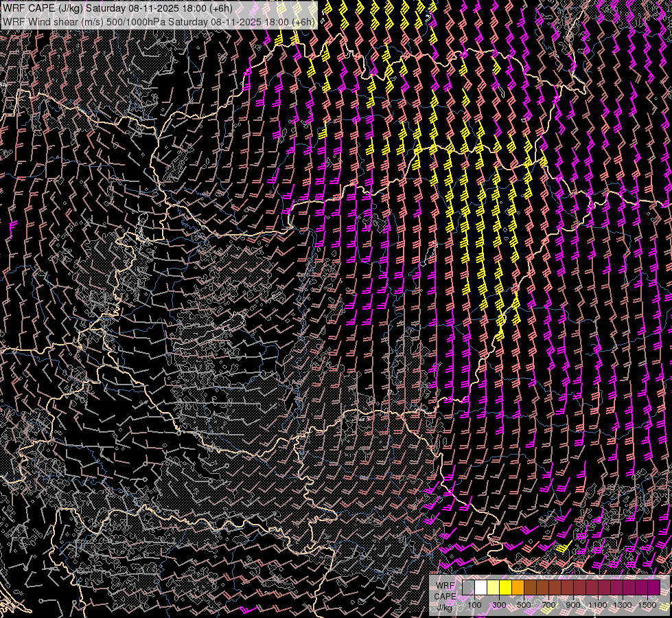Viewport: 672px width, 618px height.
Task: Select the 08-11-2025 date in the CAPE title
Action: [152, 9]
